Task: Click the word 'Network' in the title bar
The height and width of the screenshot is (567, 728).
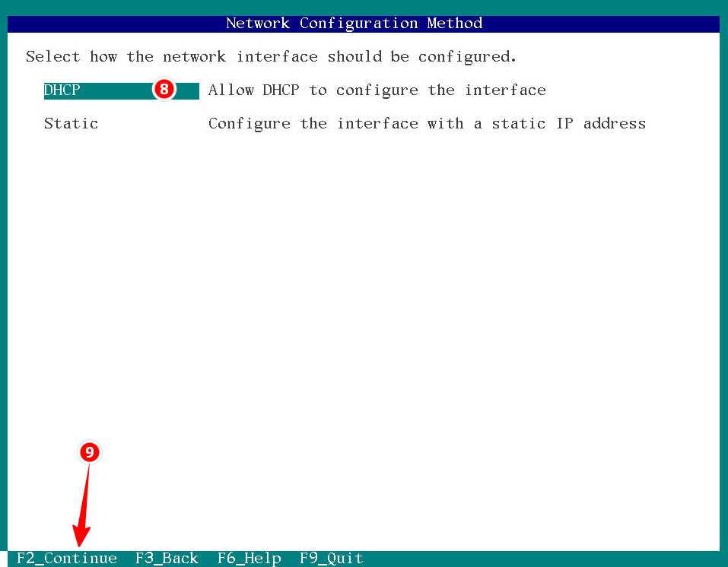Action: point(258,24)
